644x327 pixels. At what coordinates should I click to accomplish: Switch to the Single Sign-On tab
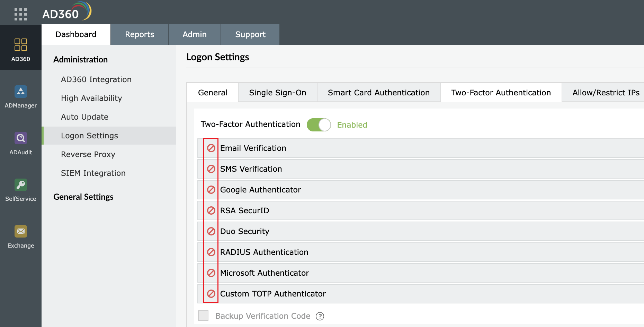(277, 92)
